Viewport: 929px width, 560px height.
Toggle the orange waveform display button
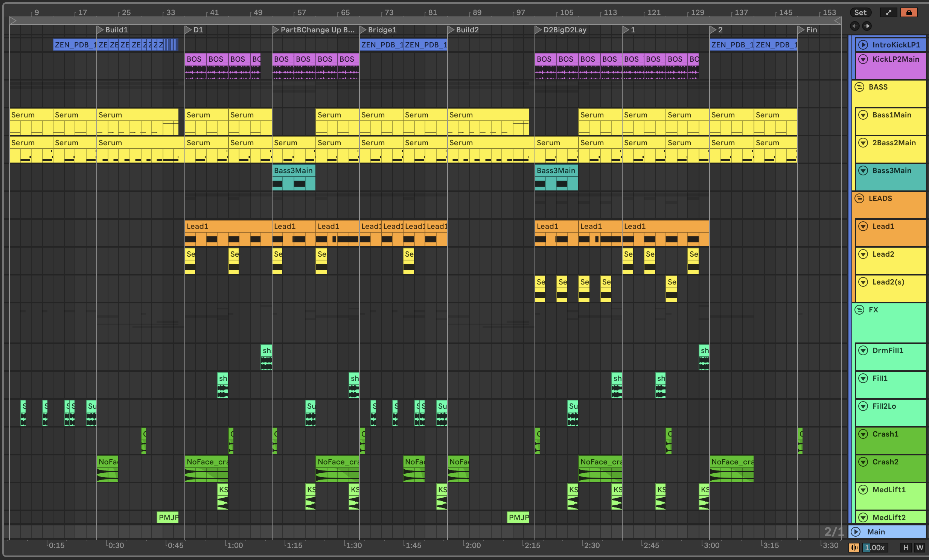click(854, 548)
